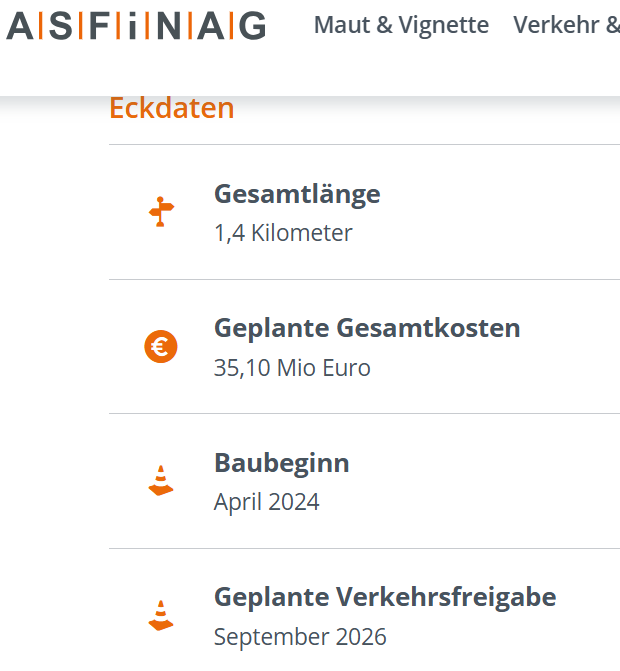Viewport: 620px width, 671px height.
Task: Click the traffic cone icon beside Baubeginn
Action: coord(161,481)
